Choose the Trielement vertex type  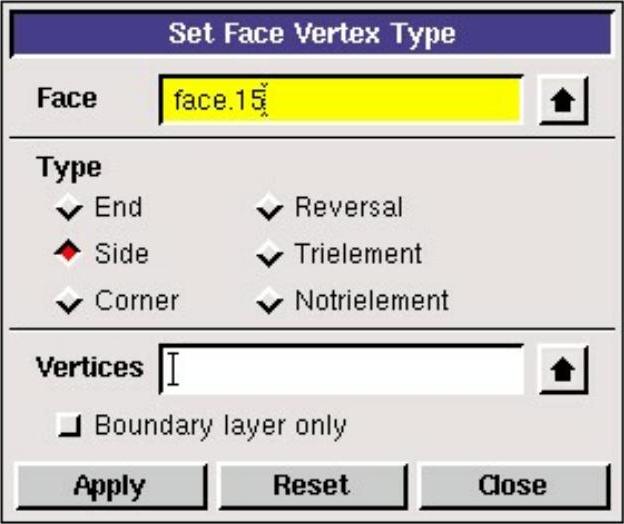[269, 255]
